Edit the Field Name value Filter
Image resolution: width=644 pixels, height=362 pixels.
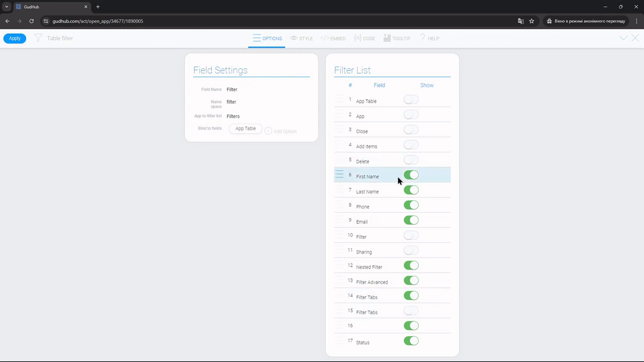[232, 90]
